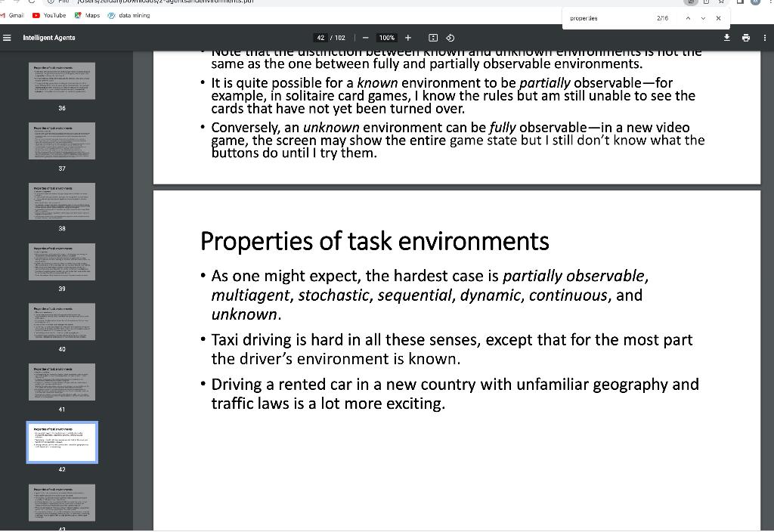Screen dimensions: 774x532
Task: Rotate the document counterclockwise
Action: click(450, 38)
